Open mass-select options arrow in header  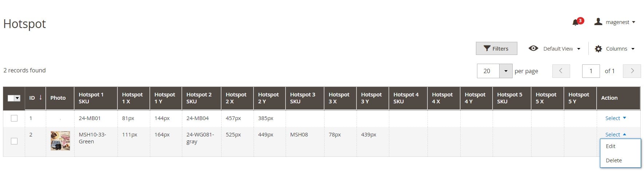click(x=17, y=98)
